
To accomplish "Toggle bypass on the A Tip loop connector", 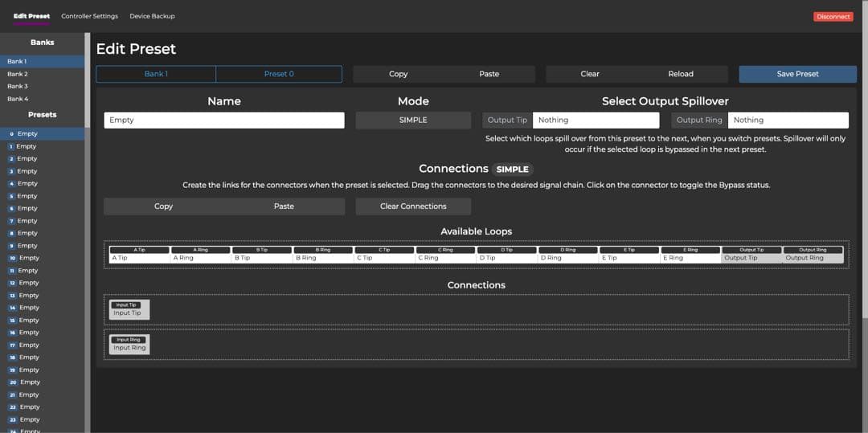I will click(140, 255).
